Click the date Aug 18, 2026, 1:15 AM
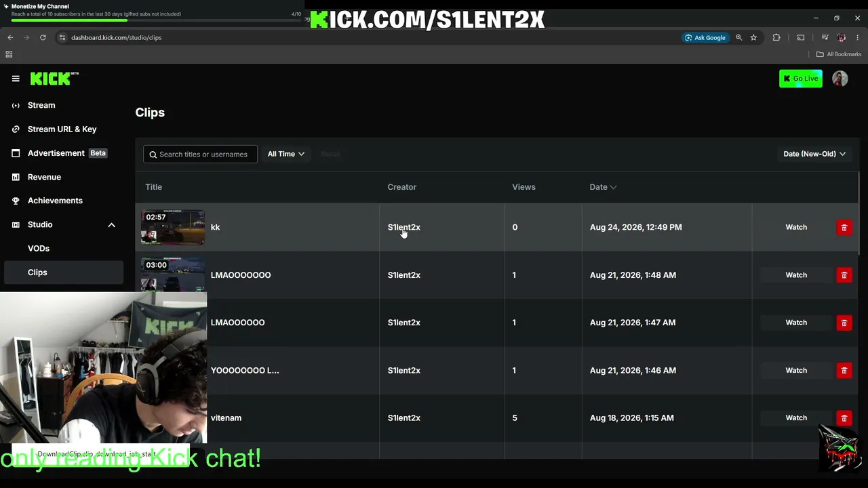868x488 pixels. 632,418
